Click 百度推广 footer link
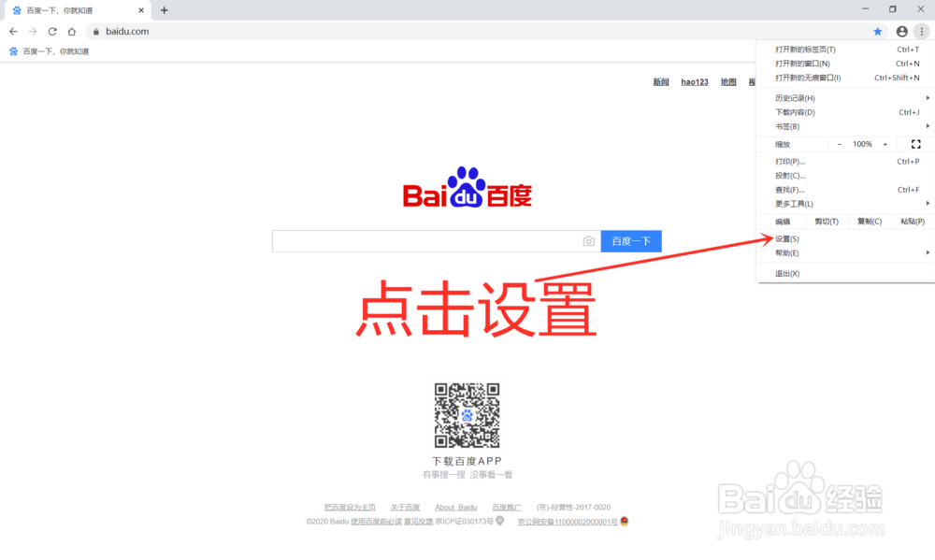Viewport: 935px width, 560px height. click(507, 508)
